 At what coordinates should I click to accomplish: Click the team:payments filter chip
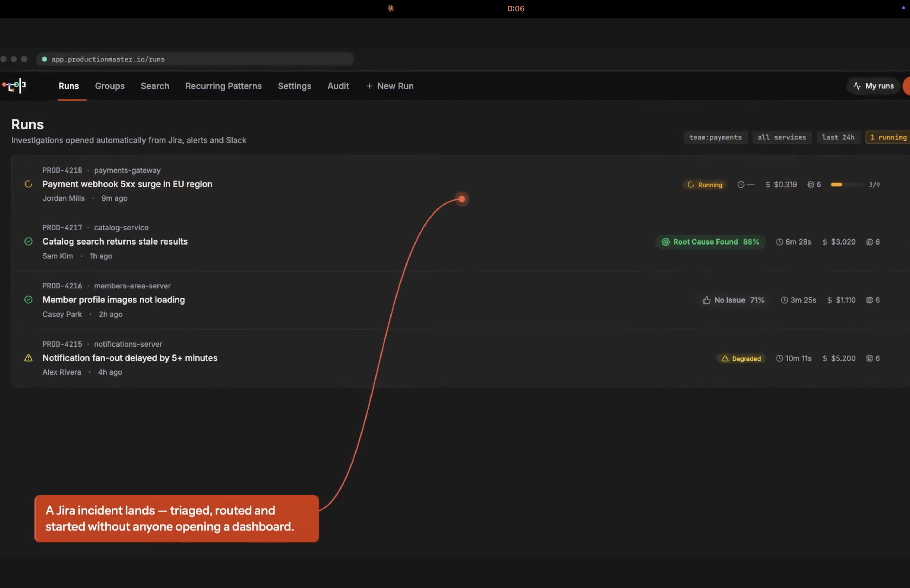(716, 137)
